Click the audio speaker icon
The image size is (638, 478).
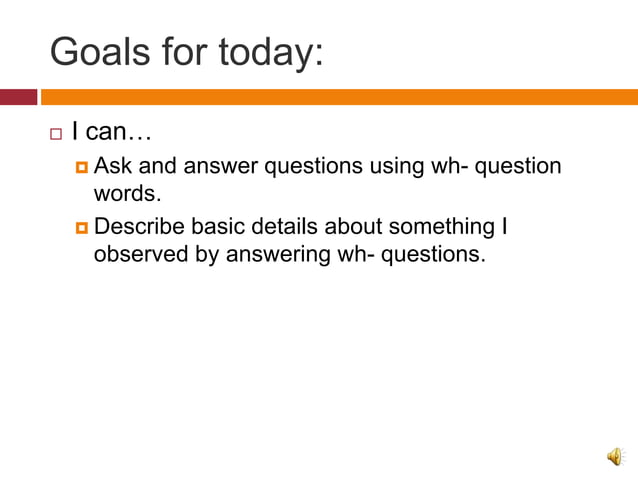point(614,457)
